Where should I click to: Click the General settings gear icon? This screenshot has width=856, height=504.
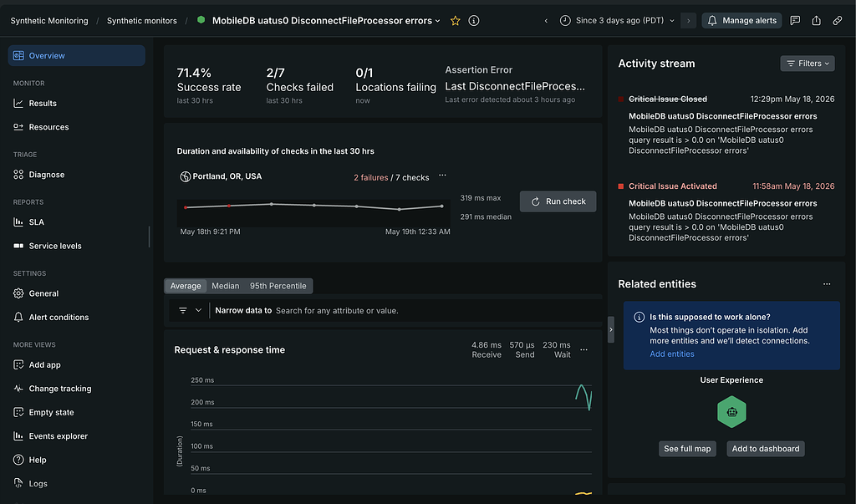[x=18, y=293]
